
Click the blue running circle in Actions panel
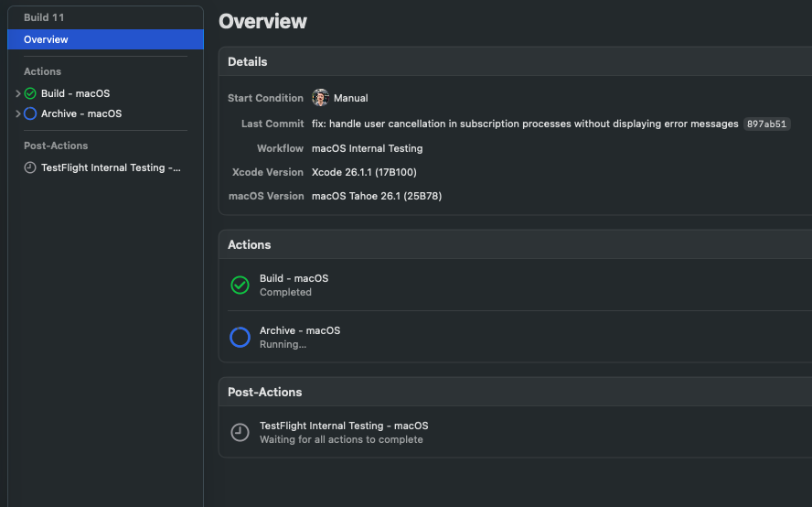click(x=240, y=338)
